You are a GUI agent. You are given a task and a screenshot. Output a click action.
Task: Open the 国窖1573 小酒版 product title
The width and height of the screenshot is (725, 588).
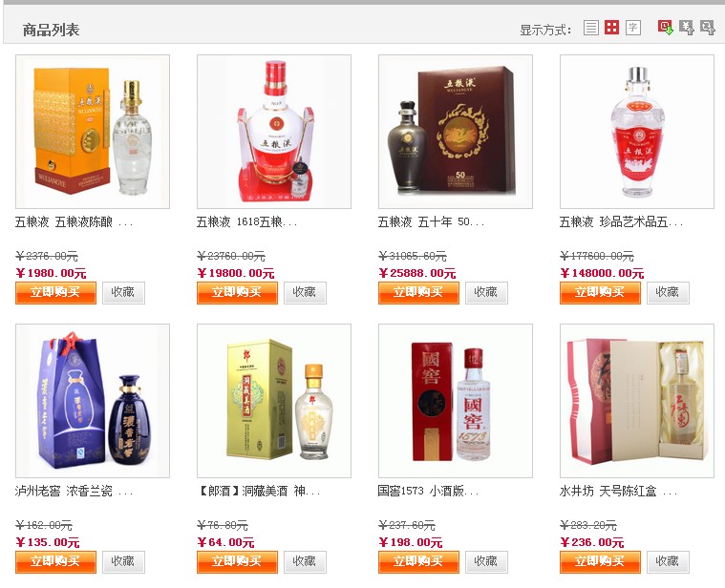428,491
